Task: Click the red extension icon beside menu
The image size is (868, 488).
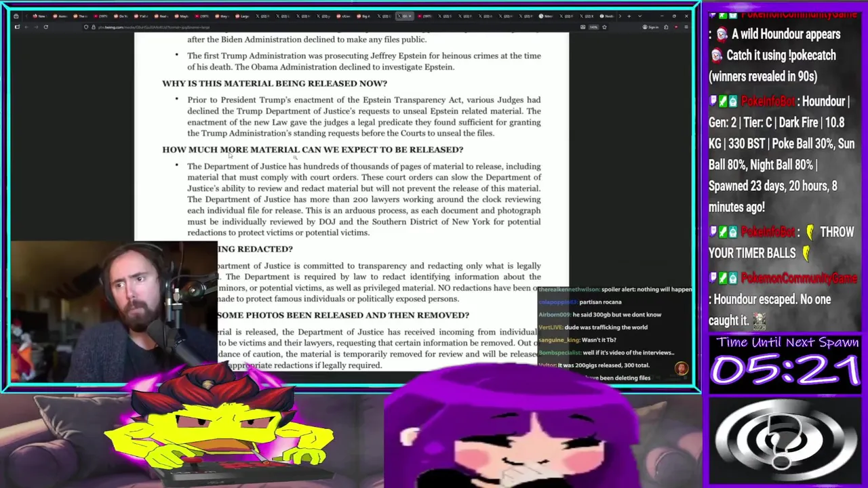Action: click(676, 27)
